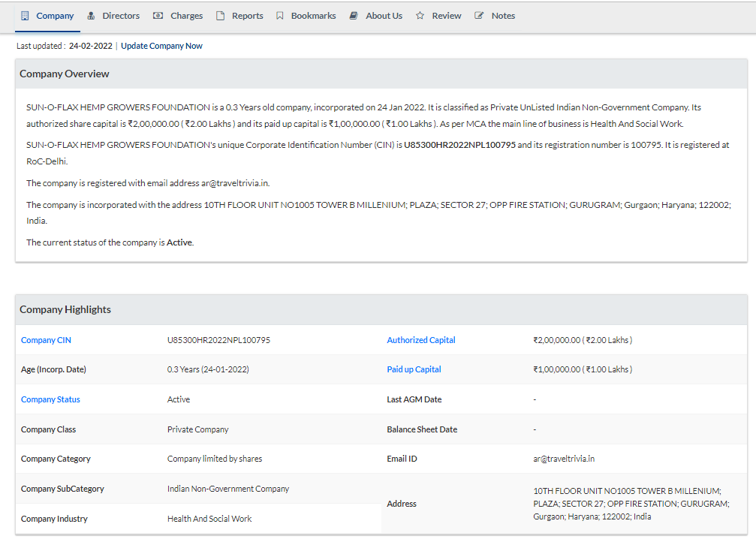Click the CIN value in highlights table
The width and height of the screenshot is (756, 542).
click(218, 340)
